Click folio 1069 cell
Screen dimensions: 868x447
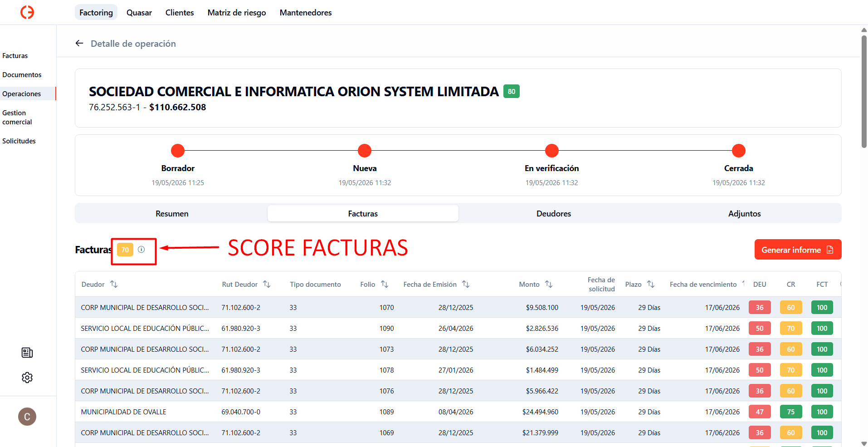click(x=386, y=432)
